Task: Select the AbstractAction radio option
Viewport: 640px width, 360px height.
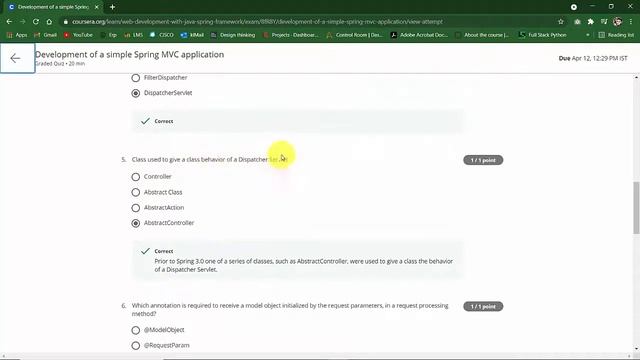Action: pos(136,208)
